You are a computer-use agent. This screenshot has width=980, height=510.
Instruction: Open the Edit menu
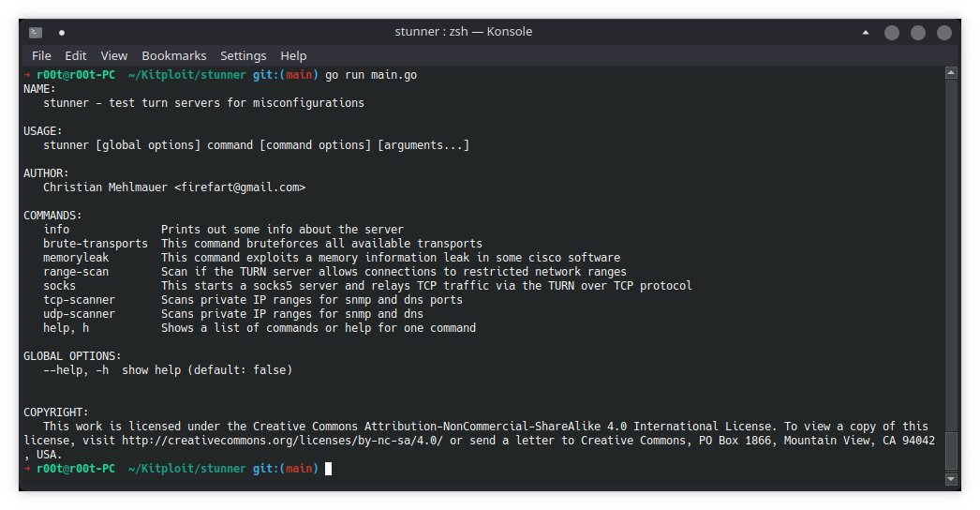[76, 55]
